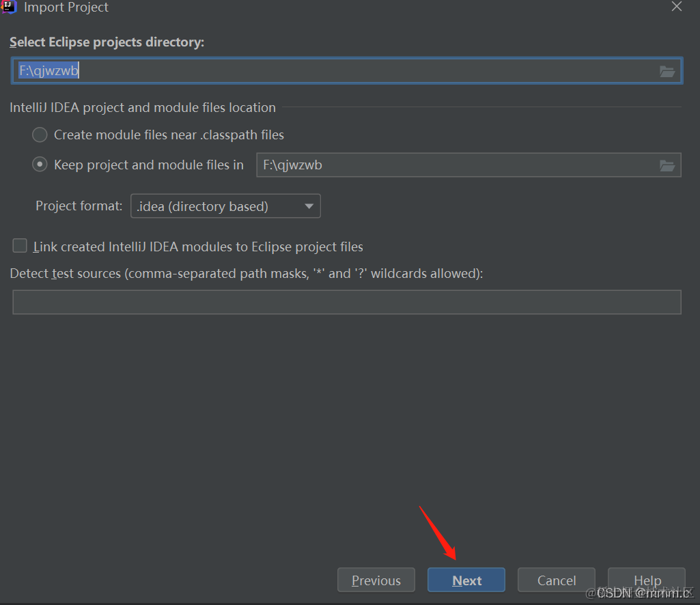Cancel the Import Project dialog
The height and width of the screenshot is (605, 700).
pos(557,580)
